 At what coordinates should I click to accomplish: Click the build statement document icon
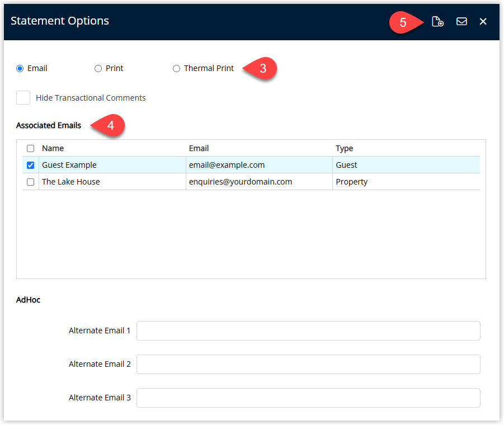point(437,21)
